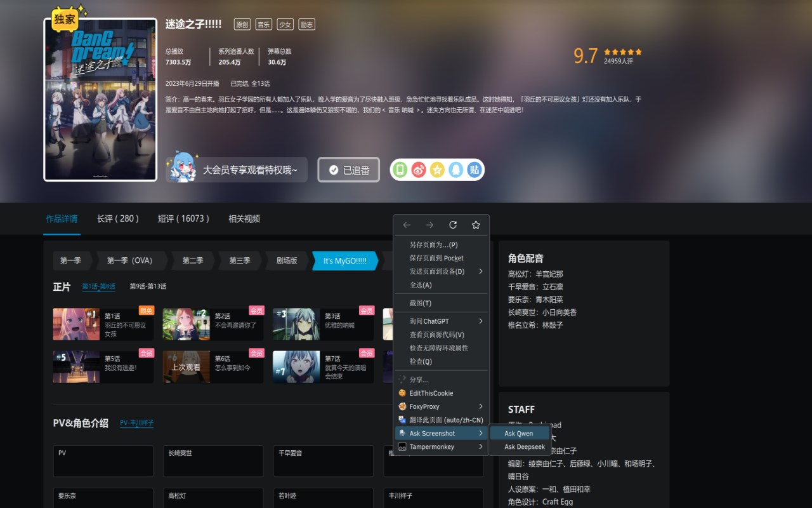812x508 pixels.
Task: Switch to the 作品详情 tab
Action: tap(62, 218)
